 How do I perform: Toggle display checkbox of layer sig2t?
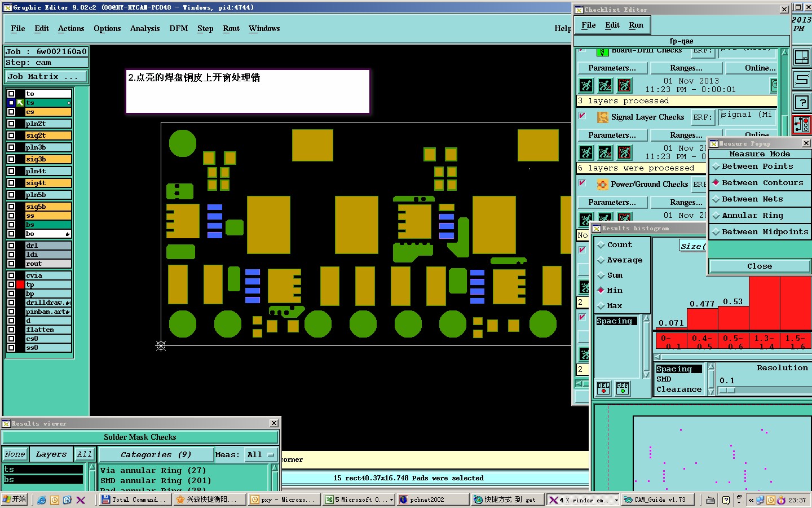(11, 135)
